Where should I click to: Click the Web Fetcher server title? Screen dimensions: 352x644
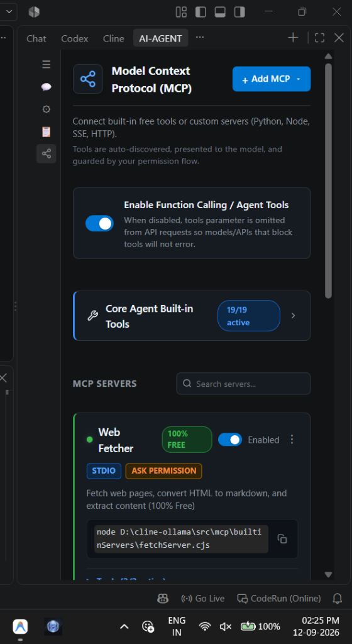click(x=116, y=440)
